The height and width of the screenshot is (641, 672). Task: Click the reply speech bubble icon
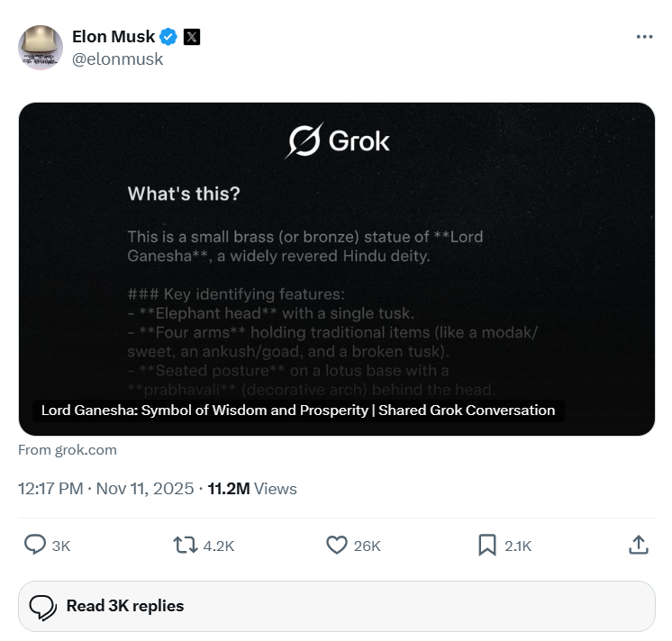coord(35,545)
